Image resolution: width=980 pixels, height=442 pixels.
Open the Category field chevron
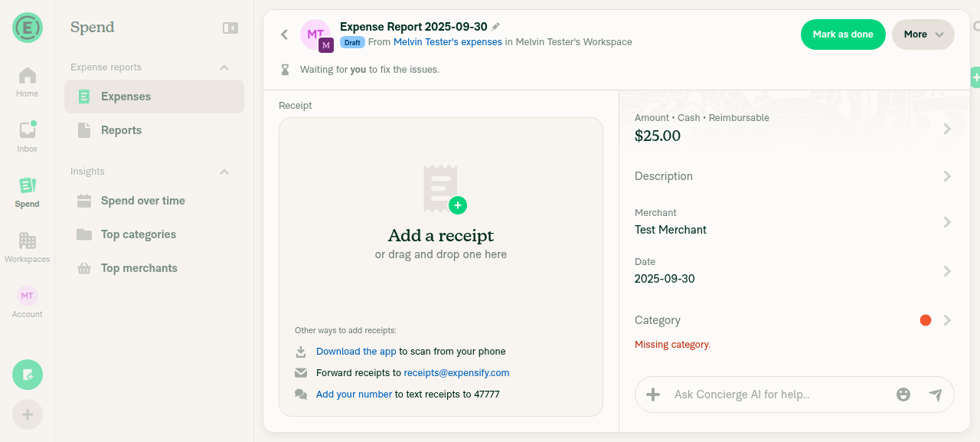coord(947,320)
